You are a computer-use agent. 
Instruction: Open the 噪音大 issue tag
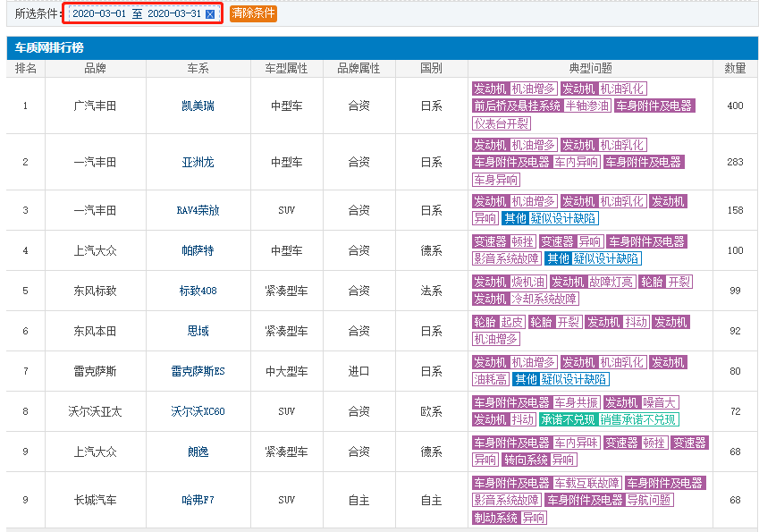[659, 401]
